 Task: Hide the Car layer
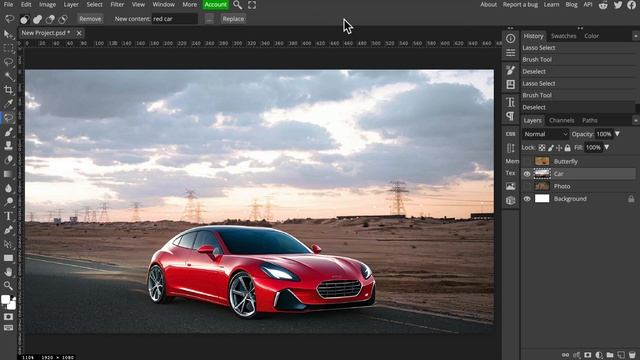pyautogui.click(x=527, y=174)
